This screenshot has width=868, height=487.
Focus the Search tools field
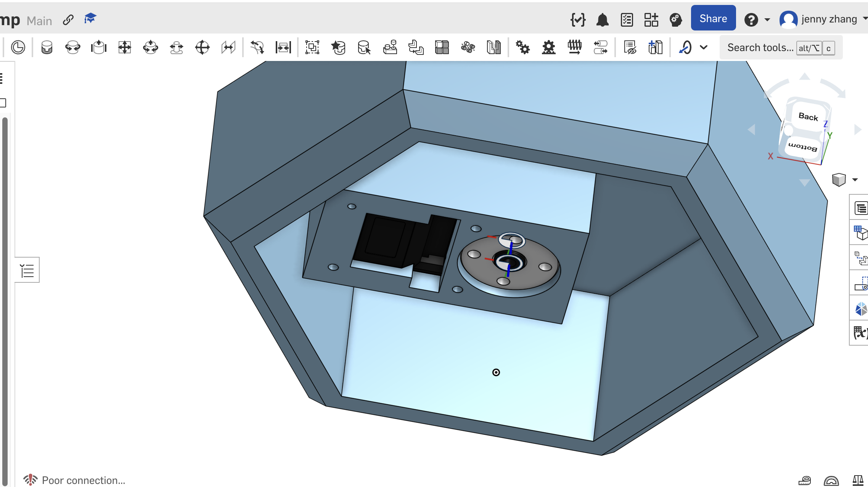coord(781,48)
